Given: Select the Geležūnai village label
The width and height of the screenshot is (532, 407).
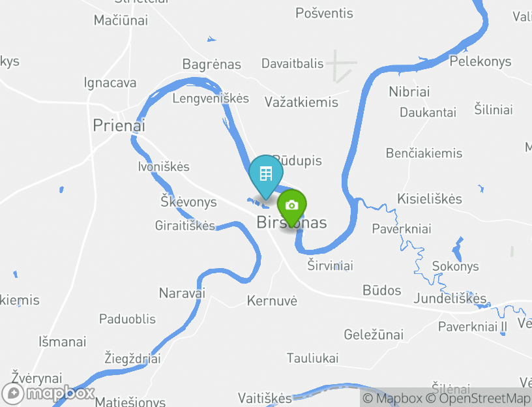Looking at the screenshot, I should pyautogui.click(x=374, y=335).
